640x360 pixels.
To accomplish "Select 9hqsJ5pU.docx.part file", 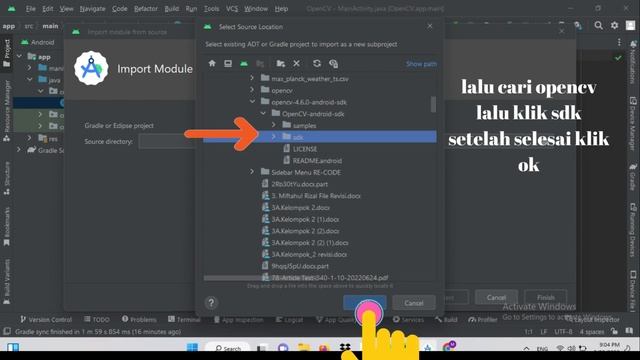I will tap(300, 266).
